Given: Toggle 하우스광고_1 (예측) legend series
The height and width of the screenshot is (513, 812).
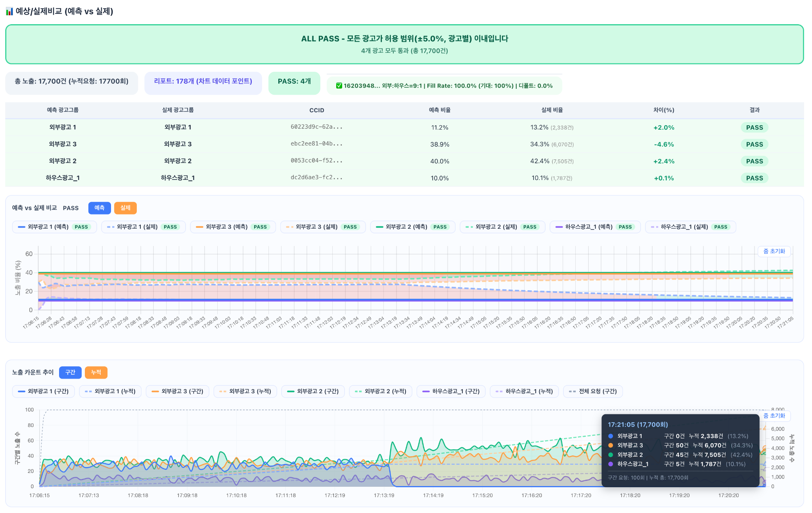Looking at the screenshot, I should pos(595,227).
